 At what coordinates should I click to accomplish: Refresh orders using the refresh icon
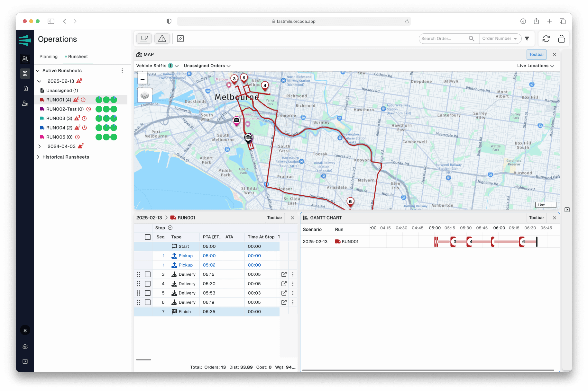tap(546, 39)
